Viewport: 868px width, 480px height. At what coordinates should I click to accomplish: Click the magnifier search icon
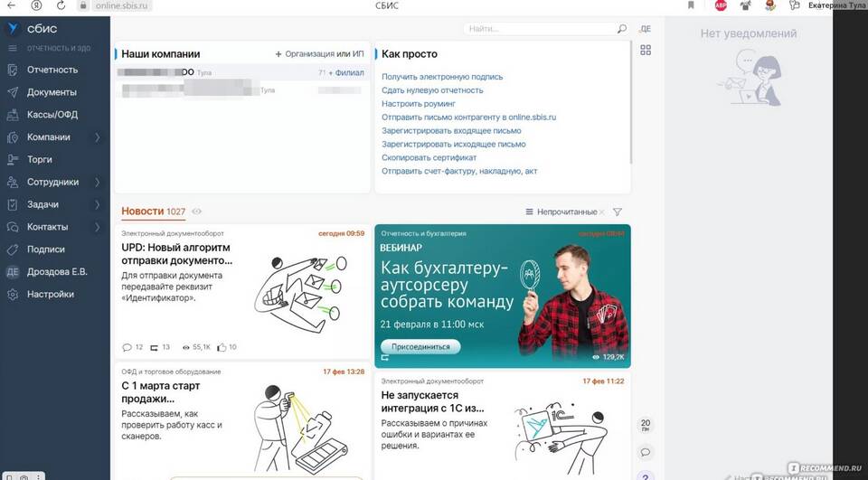tap(622, 29)
